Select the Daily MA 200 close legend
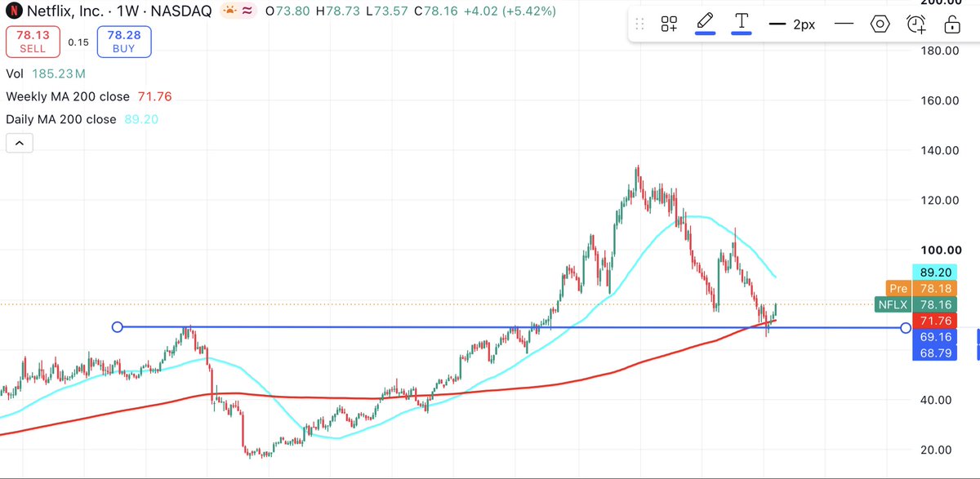 pos(82,119)
